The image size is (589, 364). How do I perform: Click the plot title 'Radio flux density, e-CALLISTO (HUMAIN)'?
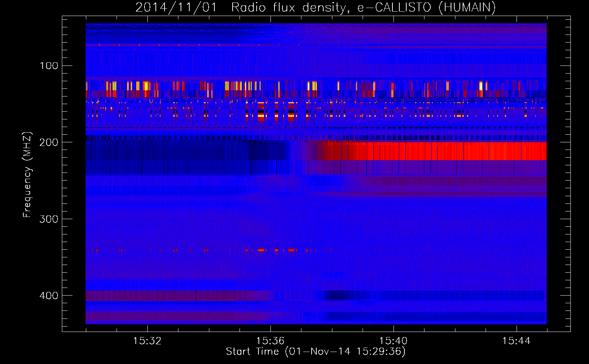(x=363, y=7)
